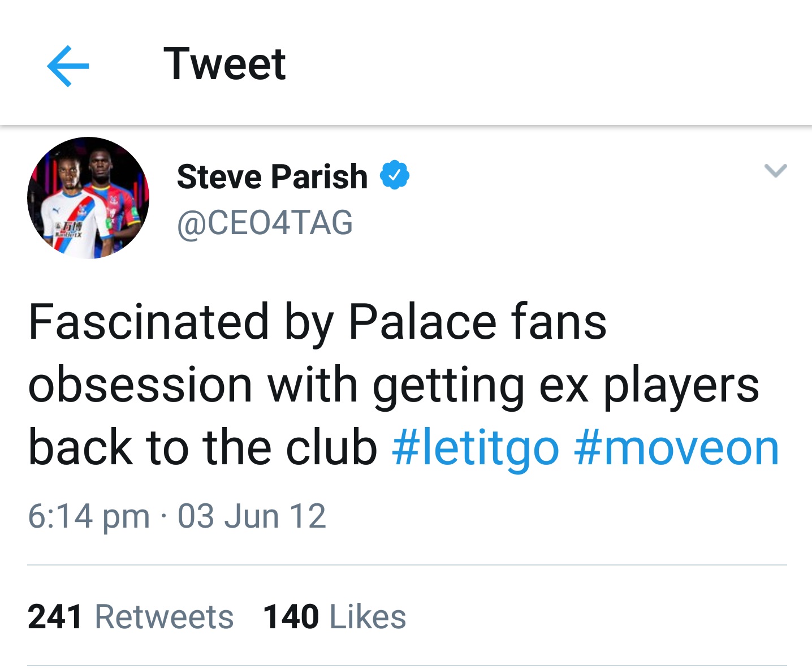
Task: Go back using the blue arrow
Action: [x=68, y=66]
